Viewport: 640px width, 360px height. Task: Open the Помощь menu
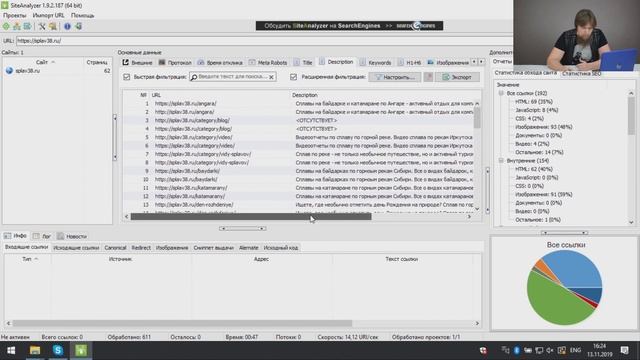[82, 16]
